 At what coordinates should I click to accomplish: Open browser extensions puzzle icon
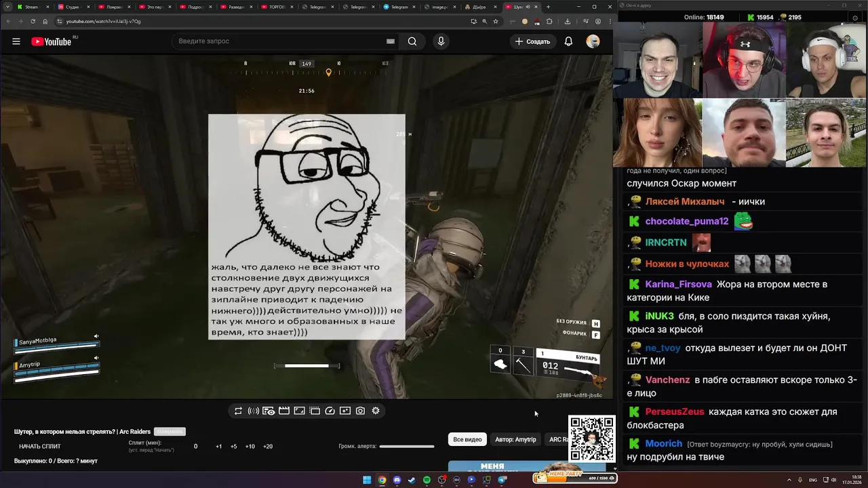tap(550, 21)
